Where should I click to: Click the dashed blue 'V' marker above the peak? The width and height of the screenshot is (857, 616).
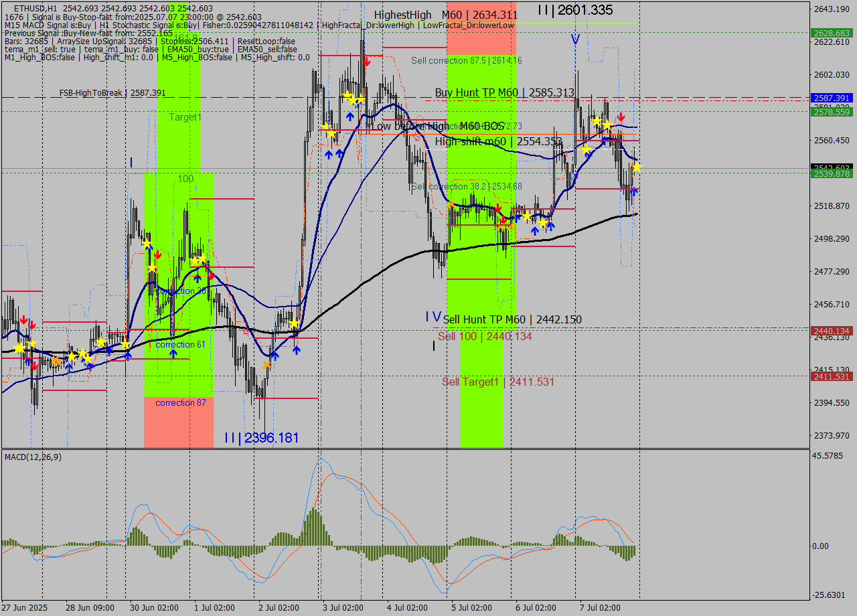[x=574, y=40]
